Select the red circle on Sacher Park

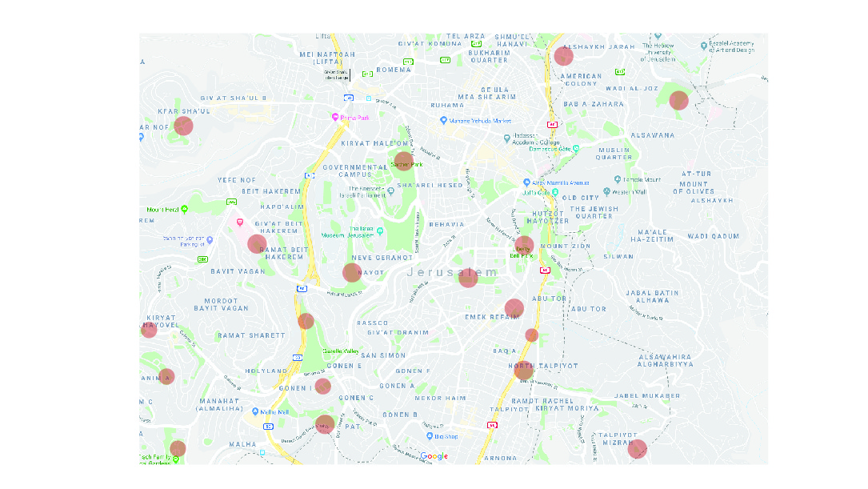403,162
